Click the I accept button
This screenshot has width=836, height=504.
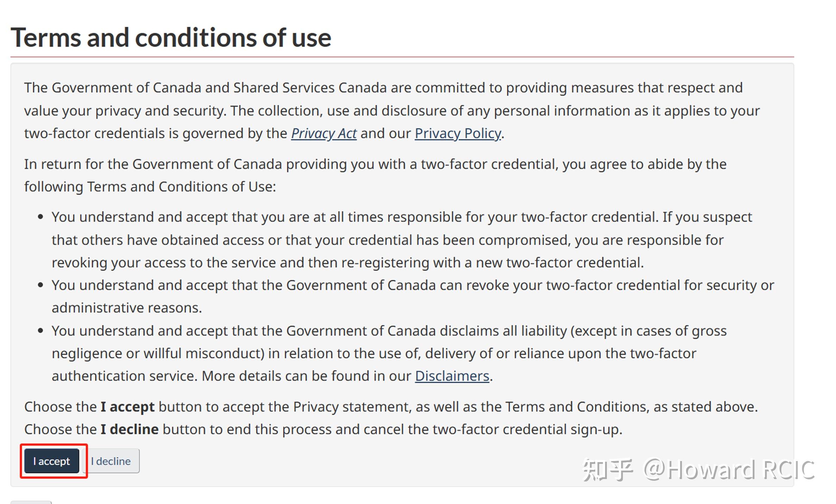pos(52,461)
